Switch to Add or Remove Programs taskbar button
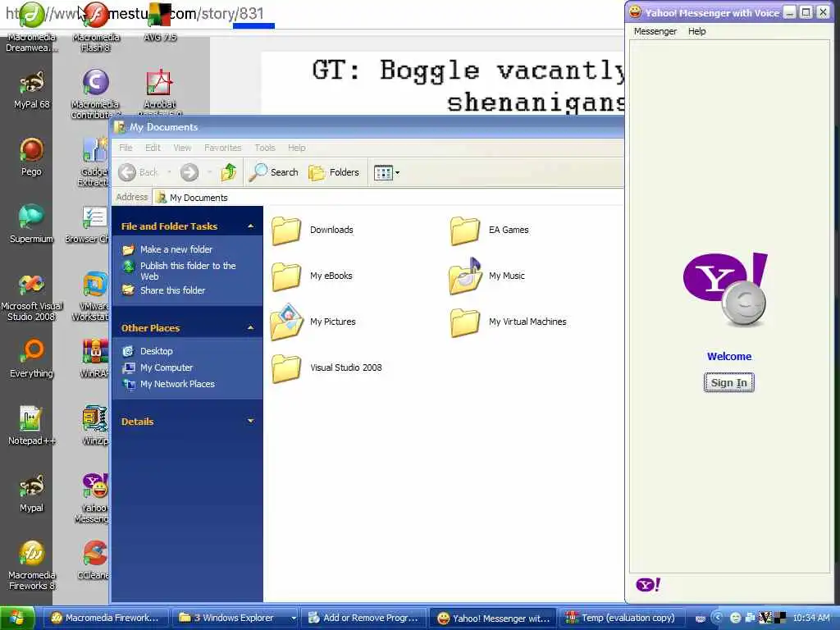Image resolution: width=840 pixels, height=630 pixels. coord(363,619)
